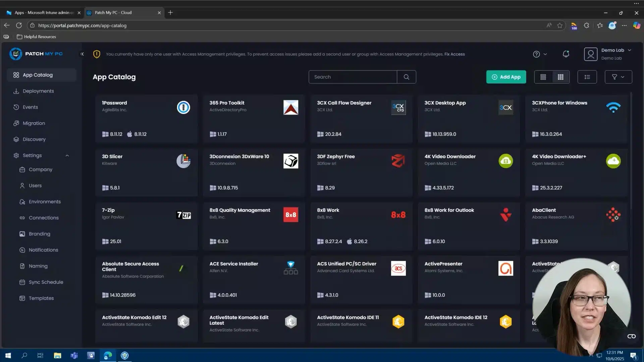Open the 7-Zip app icon
Image resolution: width=644 pixels, height=362 pixels.
(x=183, y=215)
